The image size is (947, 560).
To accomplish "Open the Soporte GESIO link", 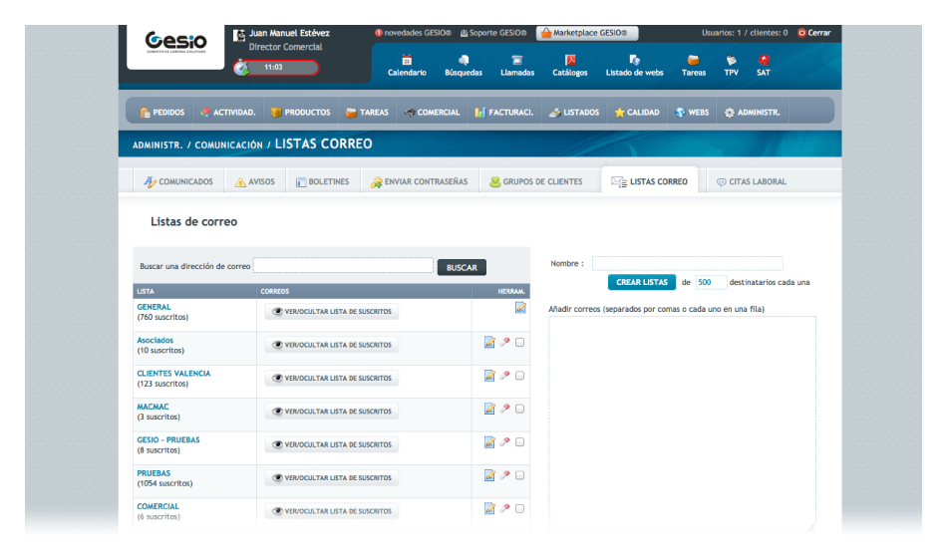I will 493,33.
